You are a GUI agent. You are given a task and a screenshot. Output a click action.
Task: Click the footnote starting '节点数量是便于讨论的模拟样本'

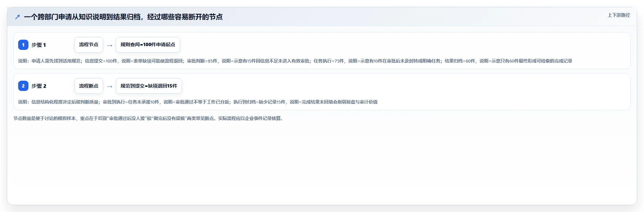tap(149, 118)
